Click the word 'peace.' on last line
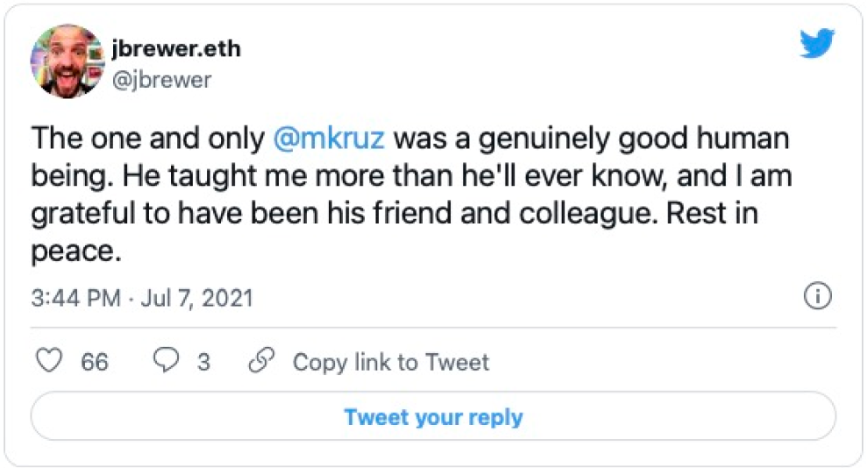 click(x=73, y=252)
